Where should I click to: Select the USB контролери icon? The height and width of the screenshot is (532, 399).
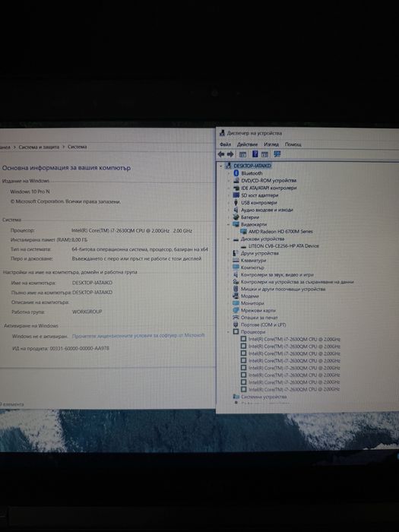[x=236, y=203]
